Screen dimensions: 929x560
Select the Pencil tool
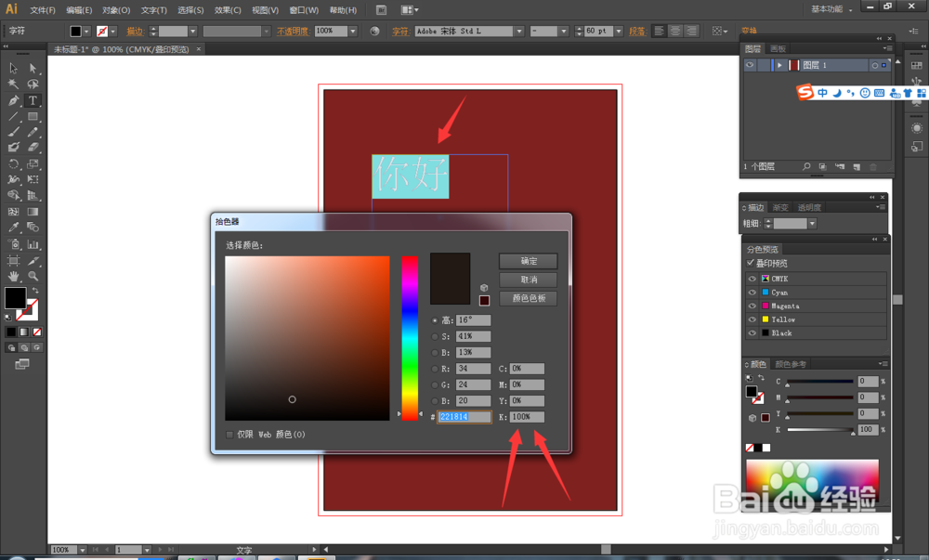coord(33,132)
